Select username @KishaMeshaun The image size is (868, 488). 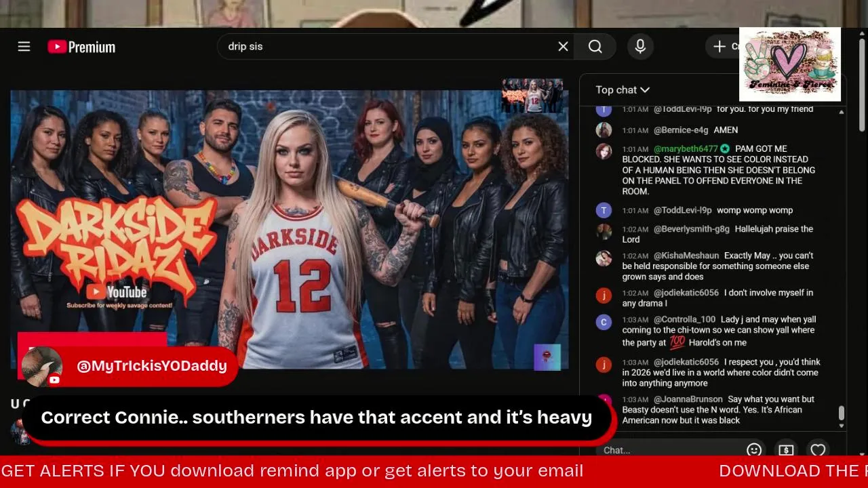click(686, 256)
